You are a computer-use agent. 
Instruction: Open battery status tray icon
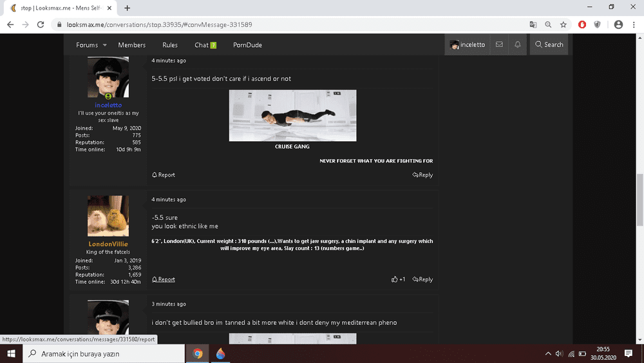click(582, 353)
